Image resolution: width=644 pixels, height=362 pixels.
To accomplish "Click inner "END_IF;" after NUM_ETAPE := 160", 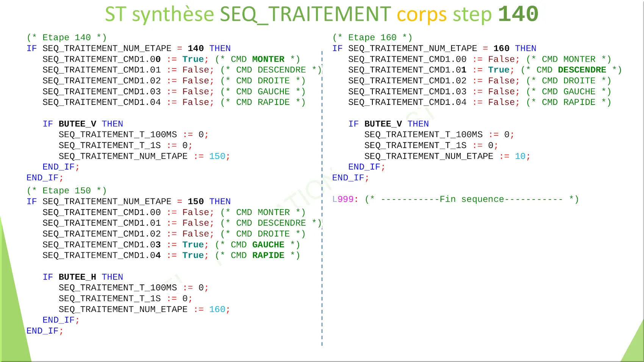I will tap(61, 320).
